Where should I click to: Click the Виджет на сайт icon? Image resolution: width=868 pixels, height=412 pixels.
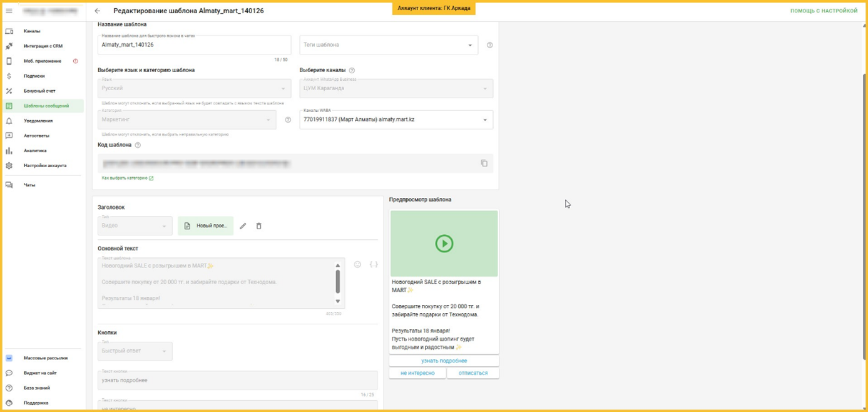[x=9, y=373]
